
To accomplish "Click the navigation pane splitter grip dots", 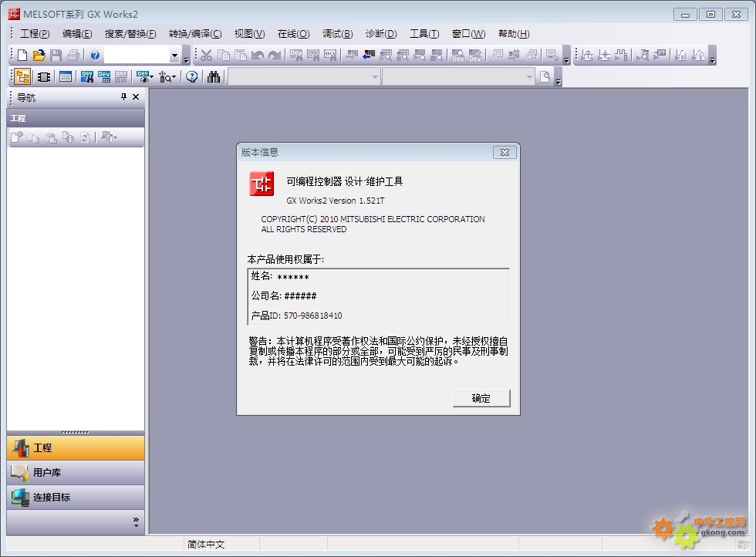I will pos(76,432).
